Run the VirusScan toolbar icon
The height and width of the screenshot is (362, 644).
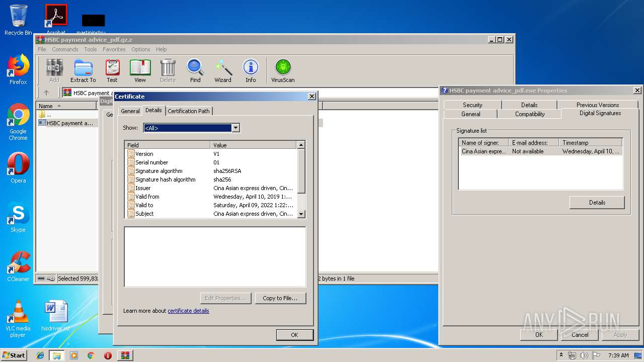tap(283, 70)
